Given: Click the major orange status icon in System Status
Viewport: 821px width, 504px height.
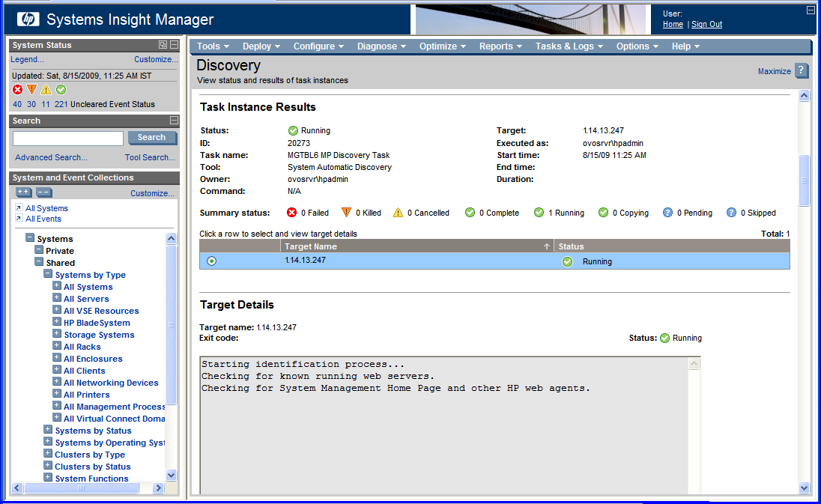Looking at the screenshot, I should (32, 90).
